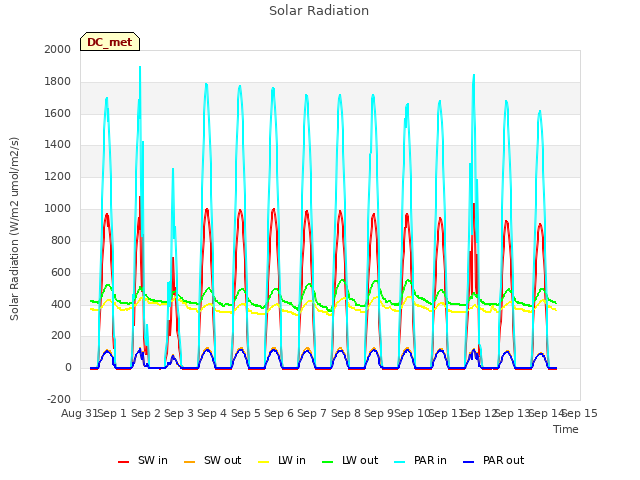Click the Aug 31 x-axis label
The image size is (640, 480).
pos(80,413)
